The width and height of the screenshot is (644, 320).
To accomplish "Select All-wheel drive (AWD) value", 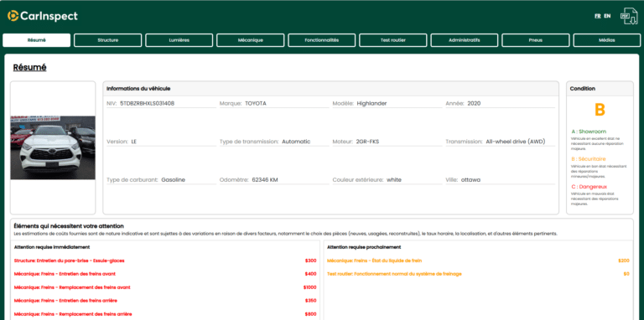I will (x=515, y=142).
